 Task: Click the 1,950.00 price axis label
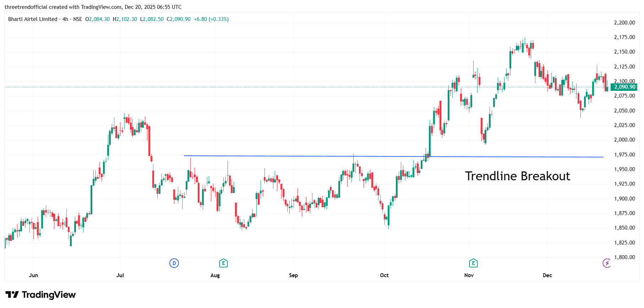tap(624, 169)
